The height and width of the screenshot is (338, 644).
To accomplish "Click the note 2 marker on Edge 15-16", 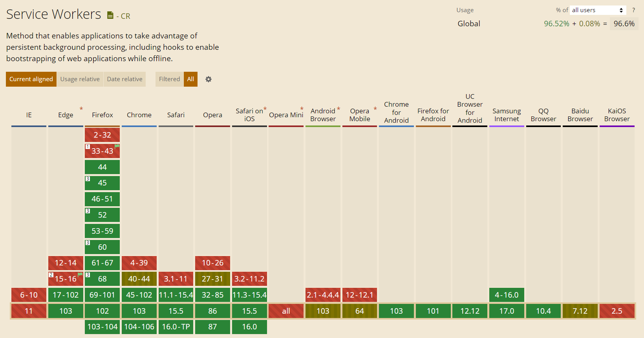I will 51,275.
